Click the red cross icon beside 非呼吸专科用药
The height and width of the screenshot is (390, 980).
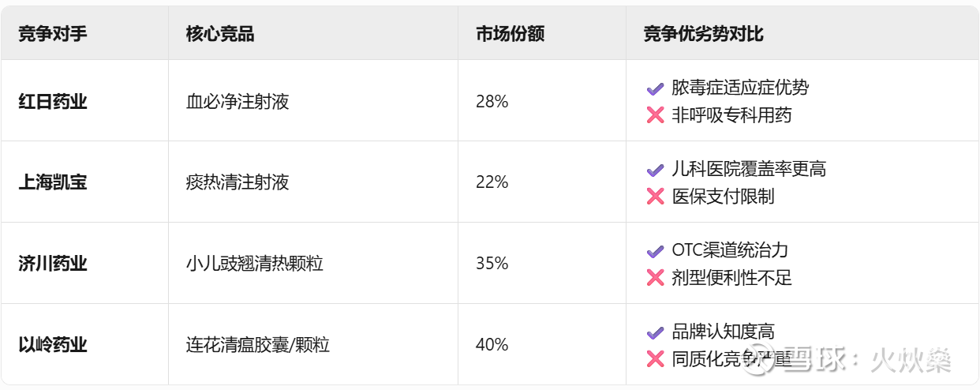[x=655, y=115]
